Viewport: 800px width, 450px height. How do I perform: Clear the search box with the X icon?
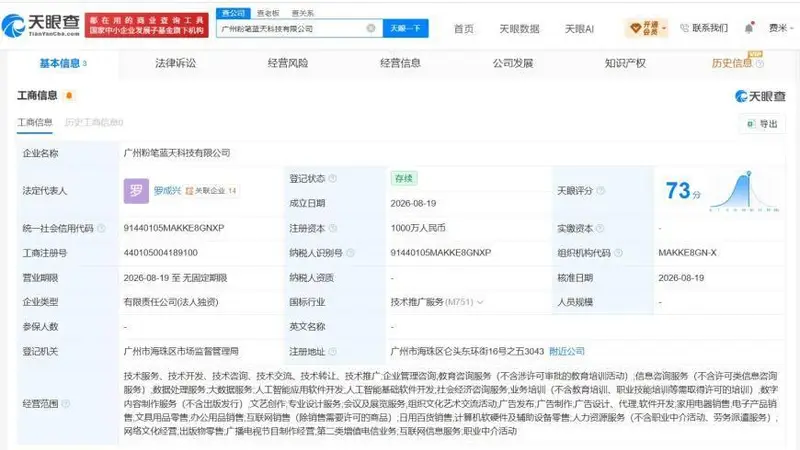tap(371, 28)
